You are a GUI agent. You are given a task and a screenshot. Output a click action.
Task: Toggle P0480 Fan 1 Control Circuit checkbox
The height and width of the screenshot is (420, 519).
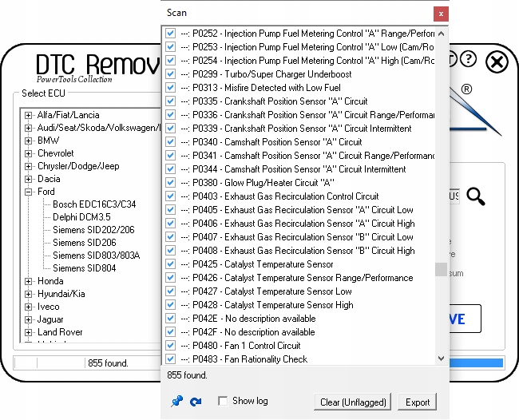(x=170, y=346)
